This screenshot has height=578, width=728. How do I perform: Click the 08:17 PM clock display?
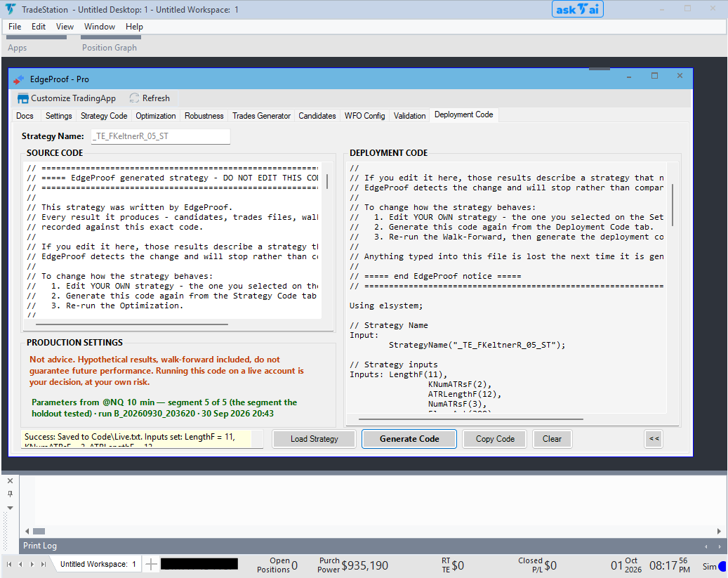pos(670,565)
